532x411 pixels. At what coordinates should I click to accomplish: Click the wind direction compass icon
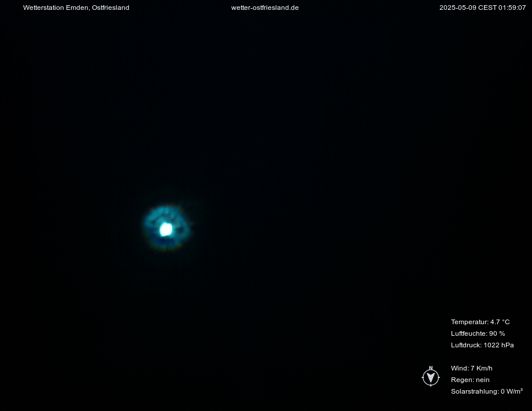[x=431, y=376]
